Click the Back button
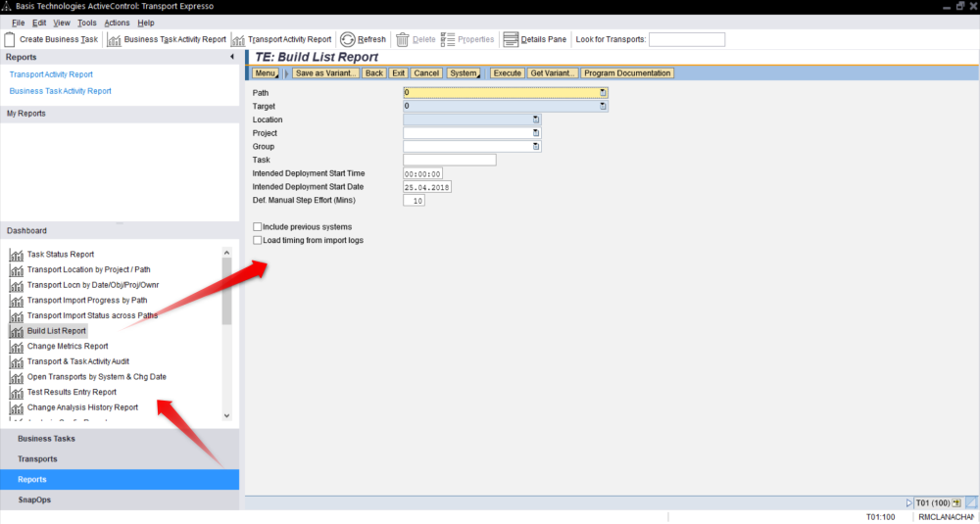980x524 pixels. tap(374, 73)
